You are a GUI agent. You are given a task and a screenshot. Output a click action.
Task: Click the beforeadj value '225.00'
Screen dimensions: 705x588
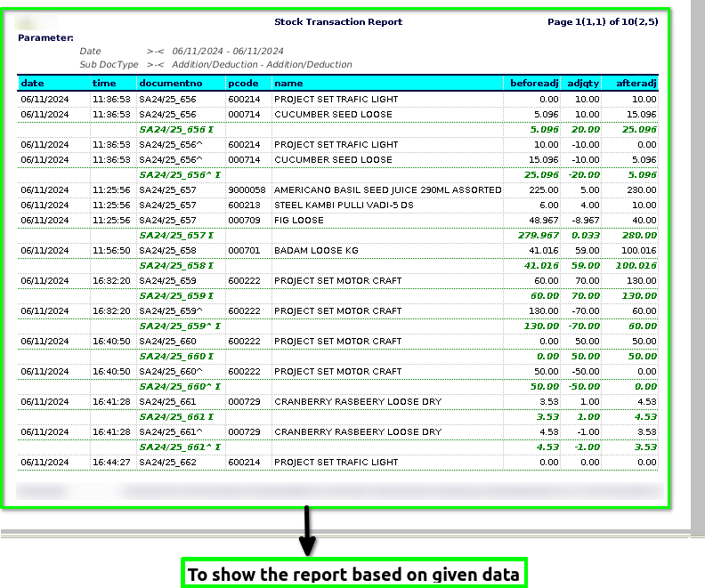point(544,189)
